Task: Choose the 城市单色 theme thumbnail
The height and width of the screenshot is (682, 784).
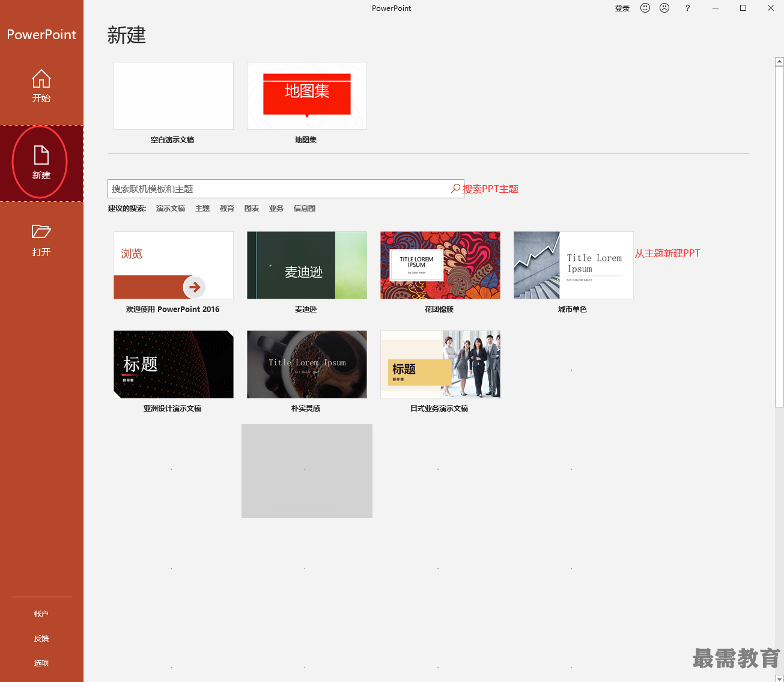Action: click(x=574, y=265)
